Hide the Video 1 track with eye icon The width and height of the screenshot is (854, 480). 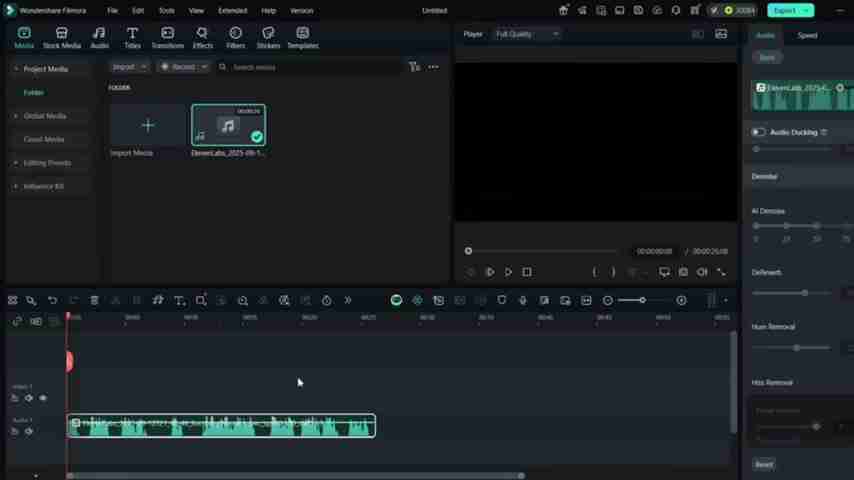42,398
